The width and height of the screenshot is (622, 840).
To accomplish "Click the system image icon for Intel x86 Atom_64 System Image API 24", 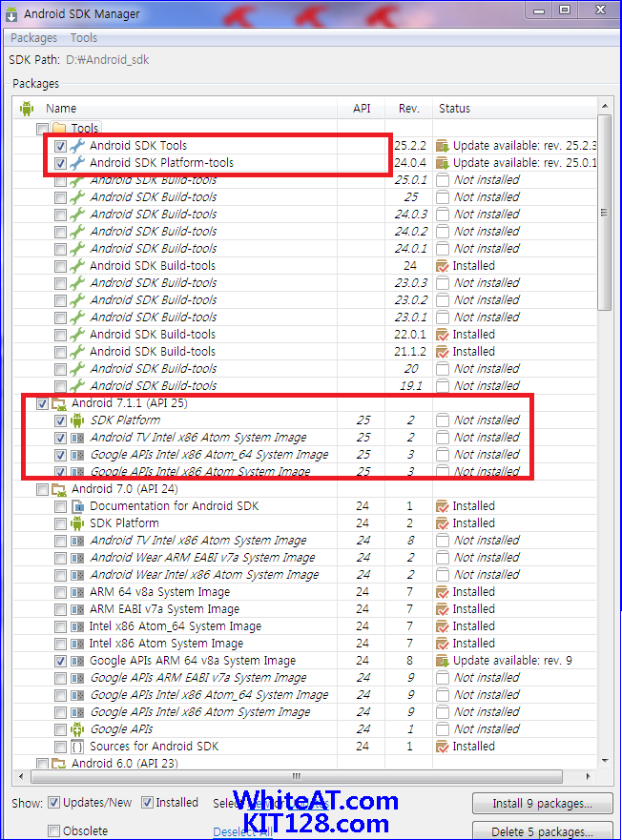I will tap(78, 626).
